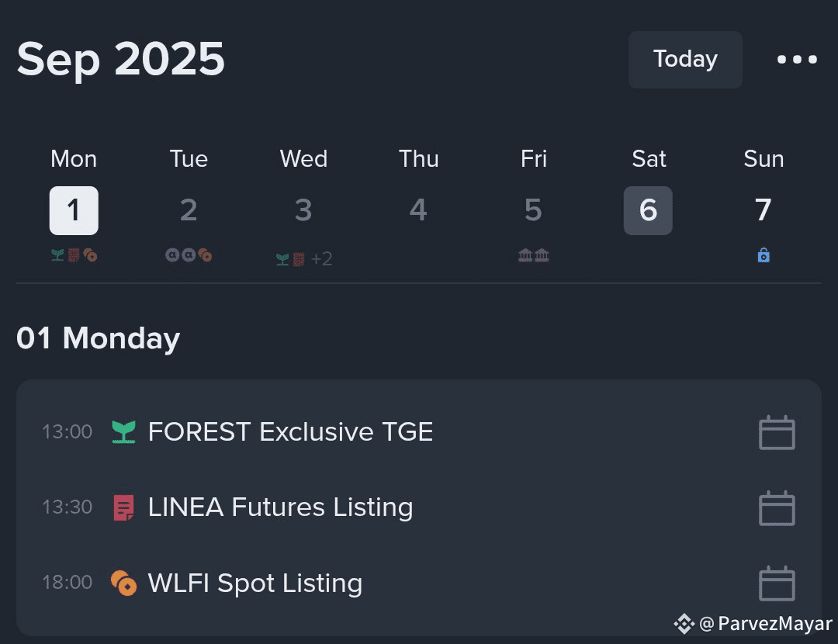838x644 pixels.
Task: Click the orange coins icon beside WLFI
Action: click(123, 583)
